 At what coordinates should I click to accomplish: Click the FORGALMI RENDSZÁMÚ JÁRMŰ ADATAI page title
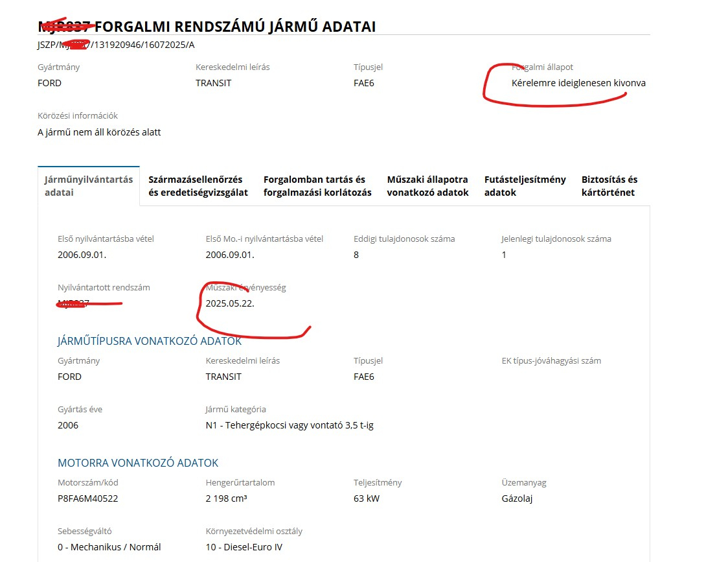(x=235, y=27)
